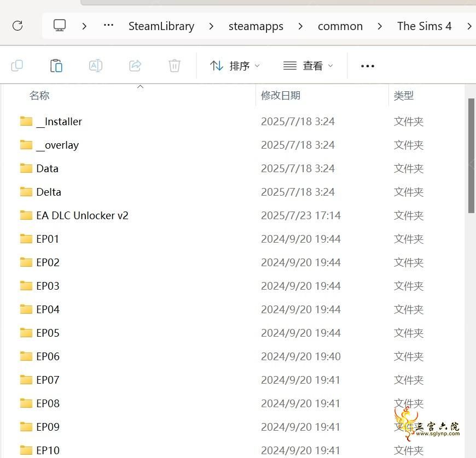Select the EP07 folder
Image resolution: width=476 pixels, height=458 pixels.
click(x=48, y=380)
